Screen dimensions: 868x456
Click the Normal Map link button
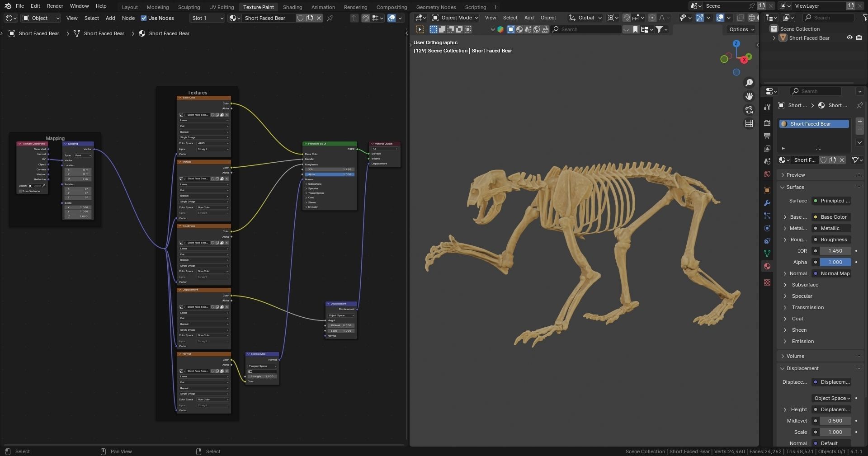(x=832, y=273)
